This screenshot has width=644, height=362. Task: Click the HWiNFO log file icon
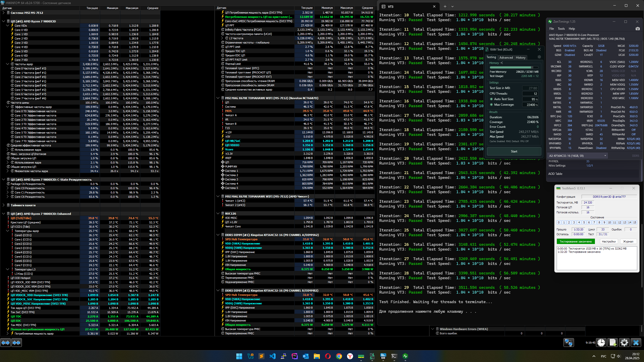[613, 343]
